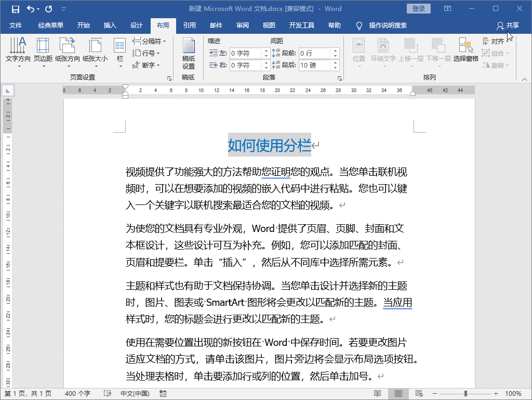The height and width of the screenshot is (400, 532).
Task: Click the Sign in (登录) button
Action: click(x=419, y=9)
